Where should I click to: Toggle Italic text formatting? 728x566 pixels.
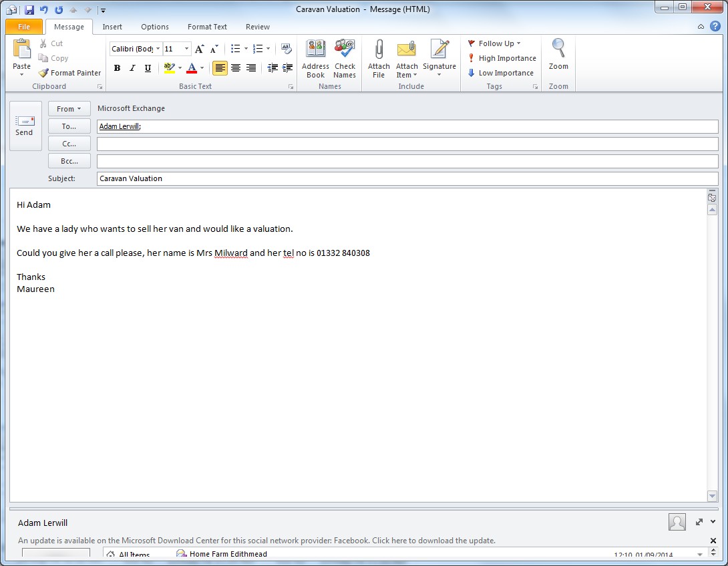132,68
